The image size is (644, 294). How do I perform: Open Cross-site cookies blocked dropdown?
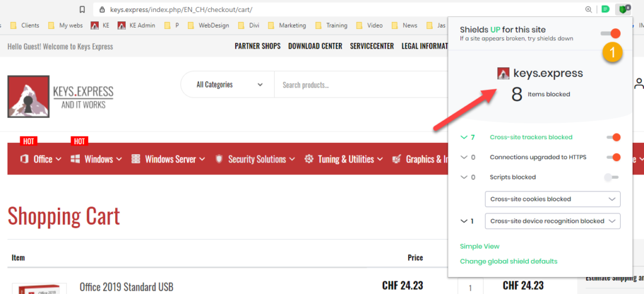pyautogui.click(x=553, y=199)
